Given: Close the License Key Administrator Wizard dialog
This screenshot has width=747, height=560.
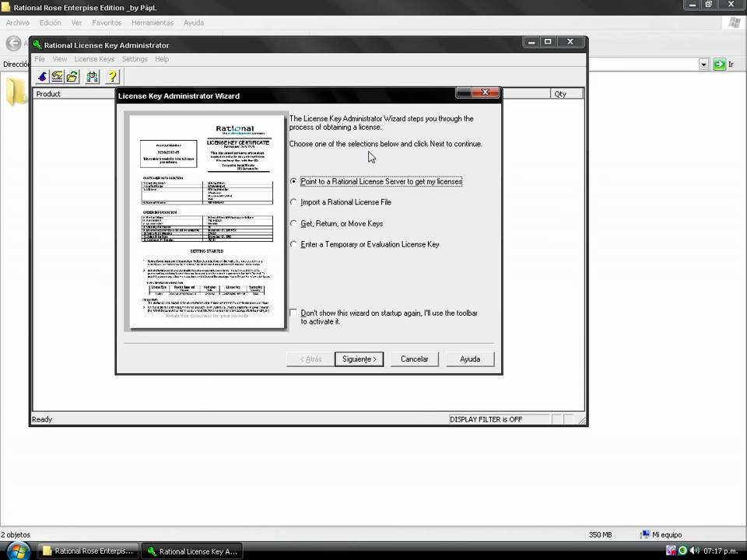Looking at the screenshot, I should click(x=486, y=92).
